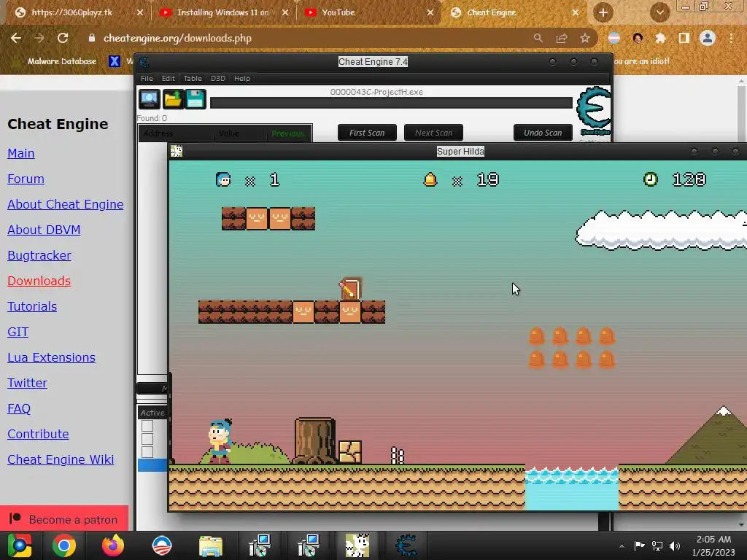Image resolution: width=747 pixels, height=560 pixels.
Task: Open the Downloads link
Action: [x=39, y=281]
